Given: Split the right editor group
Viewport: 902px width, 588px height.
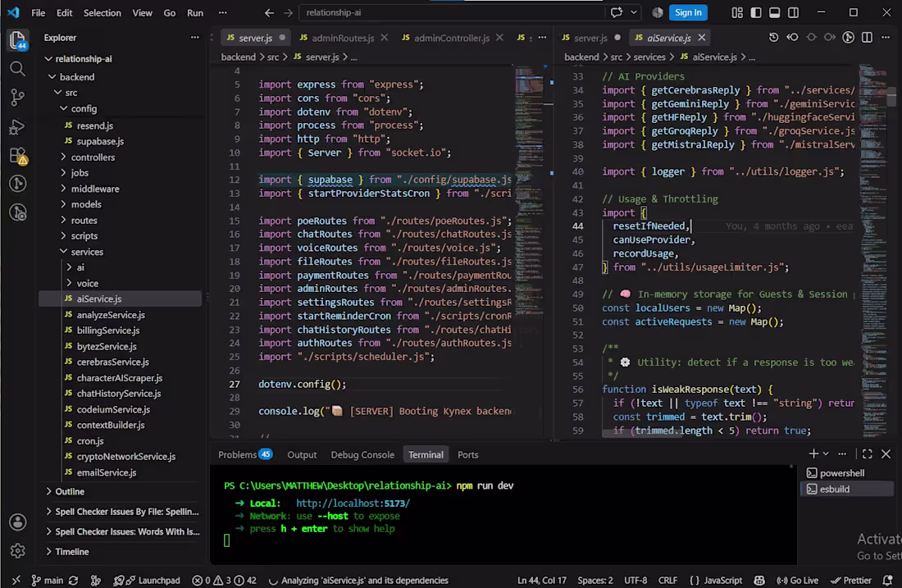Looking at the screenshot, I should [867, 38].
